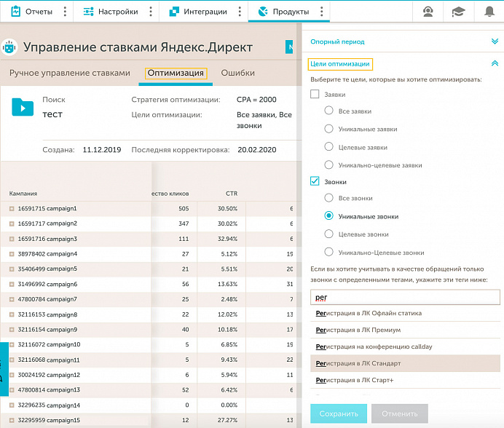Image resolution: width=504 pixels, height=428 pixels.
Task: Click the Сохранить button
Action: click(x=339, y=413)
